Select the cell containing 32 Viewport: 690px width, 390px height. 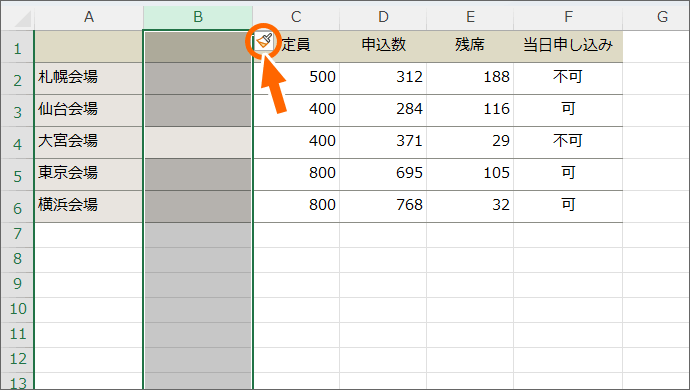pos(470,206)
